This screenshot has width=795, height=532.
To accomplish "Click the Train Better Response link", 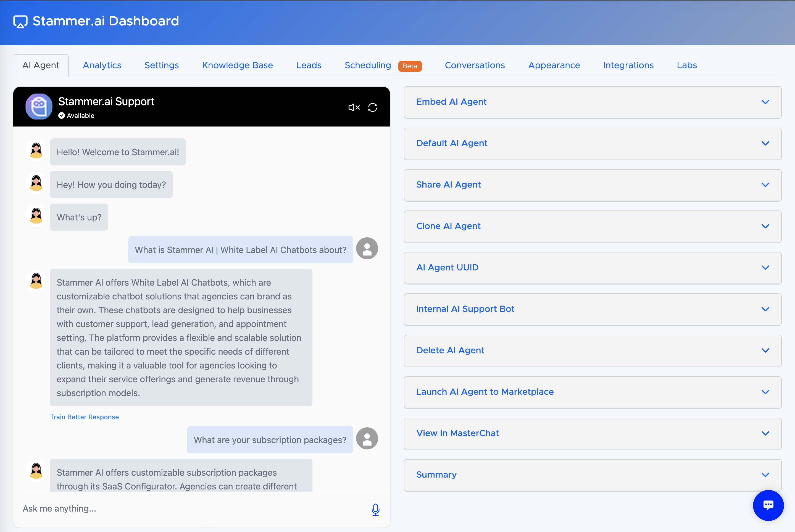I will click(x=85, y=417).
